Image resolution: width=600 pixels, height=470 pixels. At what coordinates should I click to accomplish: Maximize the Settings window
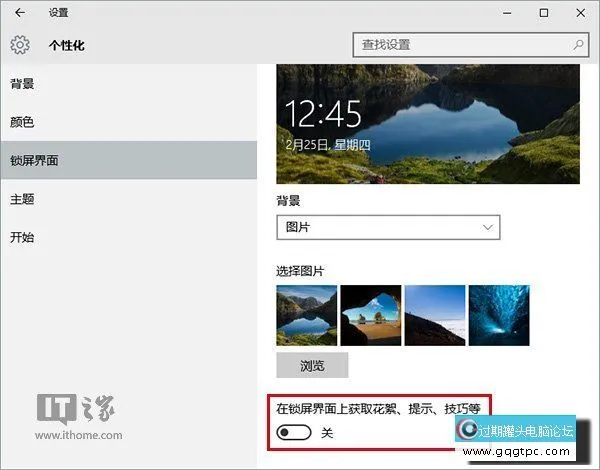[x=543, y=13]
